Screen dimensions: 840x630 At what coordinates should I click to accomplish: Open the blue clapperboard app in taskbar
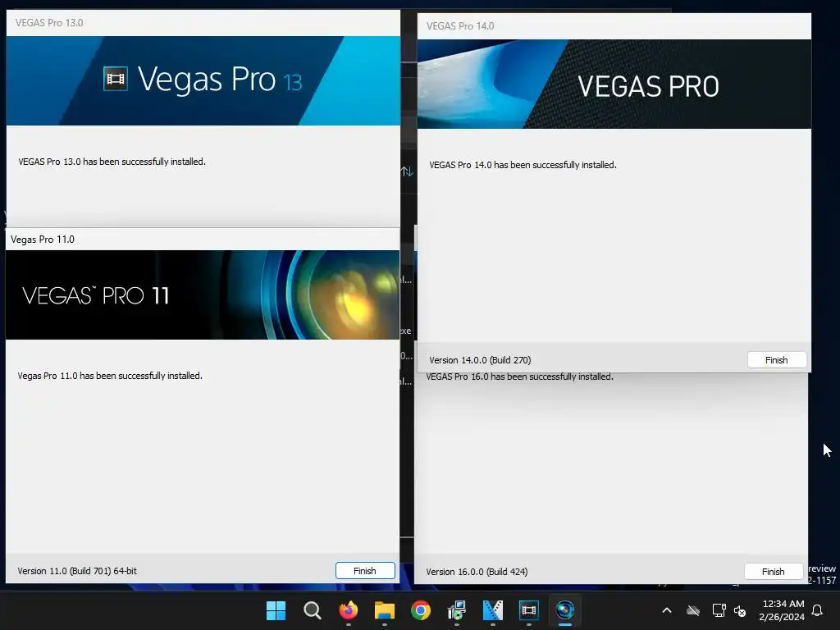click(x=493, y=610)
